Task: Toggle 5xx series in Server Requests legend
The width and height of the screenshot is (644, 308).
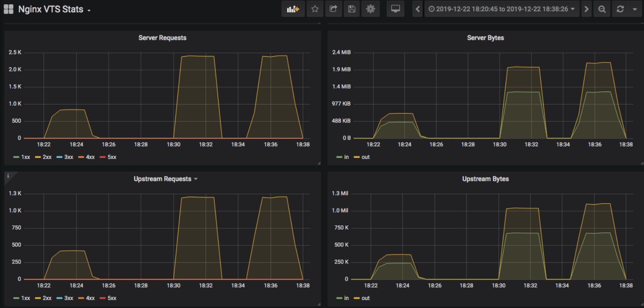Action: pos(108,157)
